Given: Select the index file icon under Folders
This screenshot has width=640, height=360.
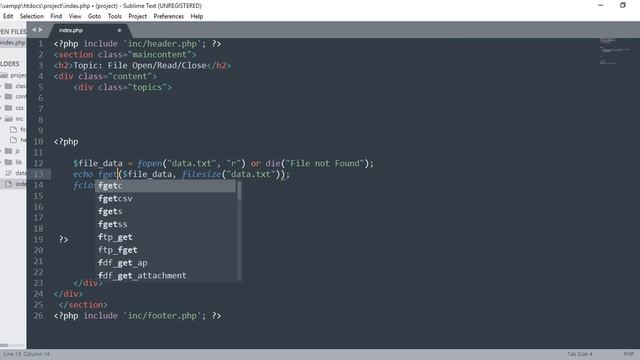Looking at the screenshot, I should 9,184.
